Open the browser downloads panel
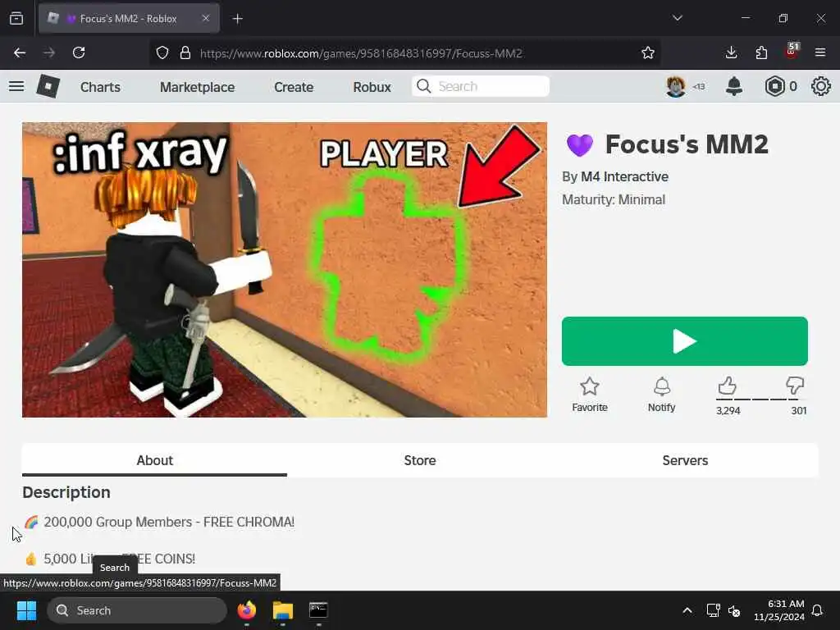The height and width of the screenshot is (630, 840). point(731,52)
